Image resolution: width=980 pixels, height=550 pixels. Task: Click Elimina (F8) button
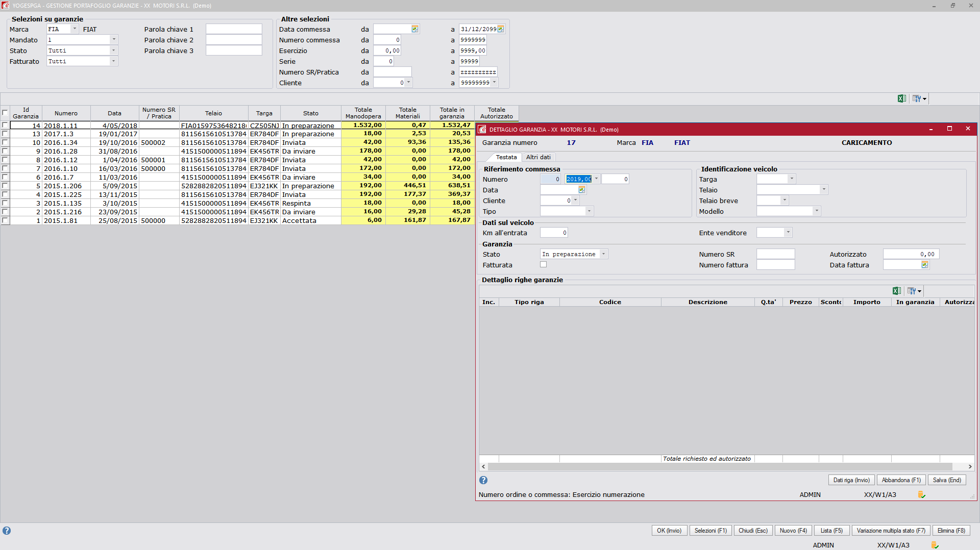(951, 531)
